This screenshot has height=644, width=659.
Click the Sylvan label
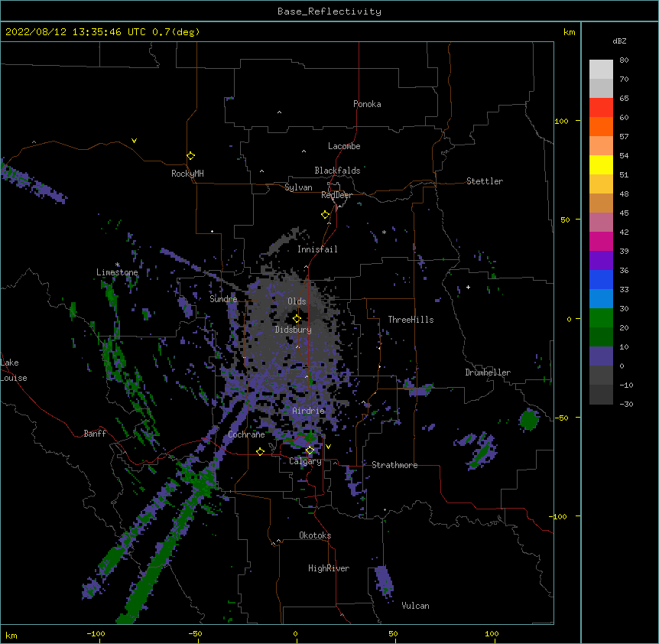pos(298,187)
